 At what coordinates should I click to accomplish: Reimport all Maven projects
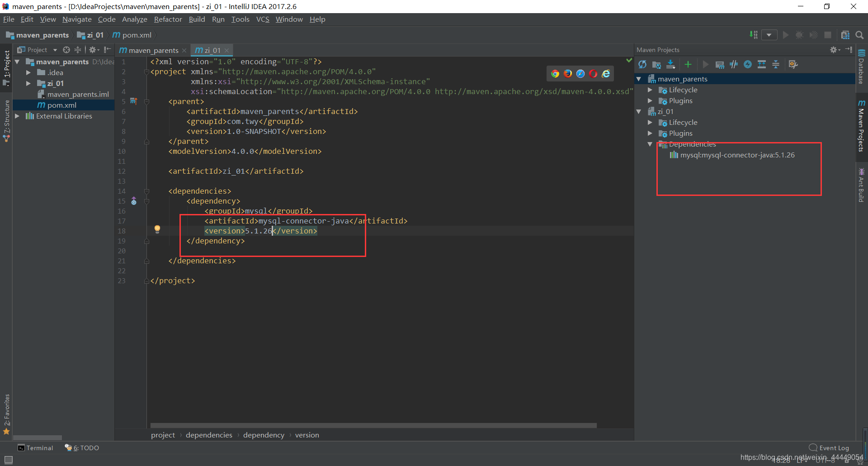coord(642,65)
